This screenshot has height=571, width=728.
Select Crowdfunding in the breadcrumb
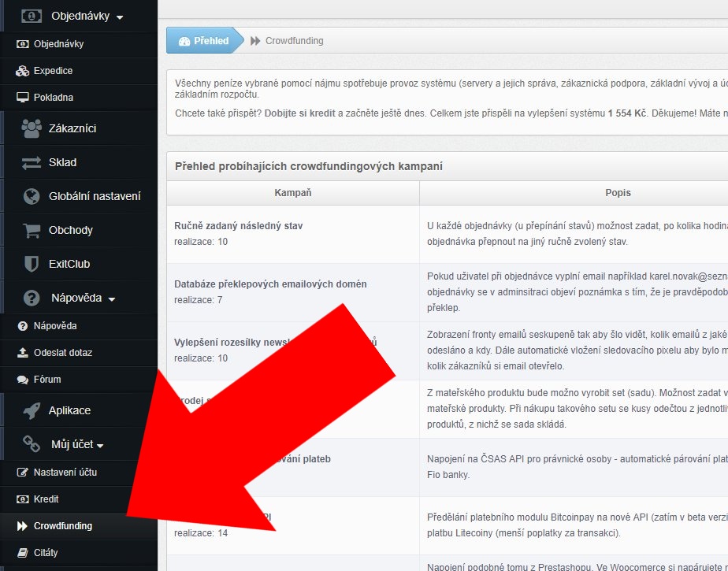[293, 41]
